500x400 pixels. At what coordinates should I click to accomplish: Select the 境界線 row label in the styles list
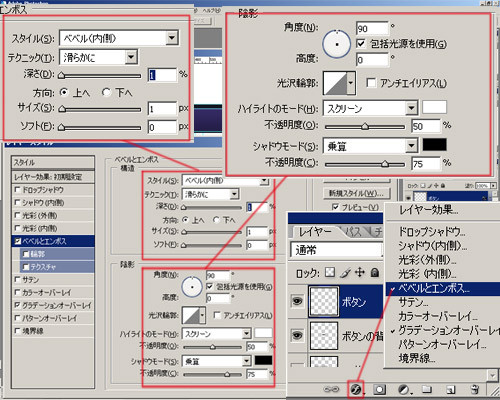33,331
